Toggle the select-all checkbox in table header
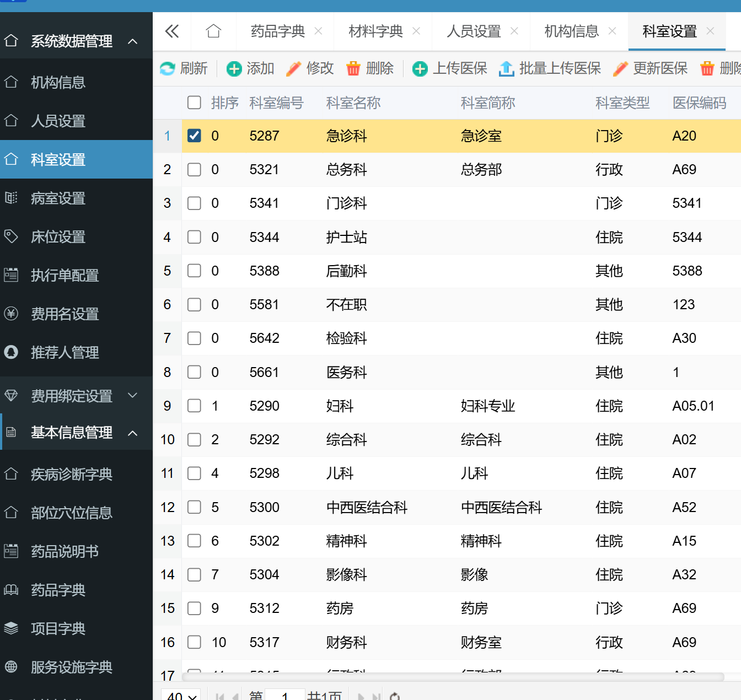Screen dimensions: 741x700 click(x=194, y=103)
